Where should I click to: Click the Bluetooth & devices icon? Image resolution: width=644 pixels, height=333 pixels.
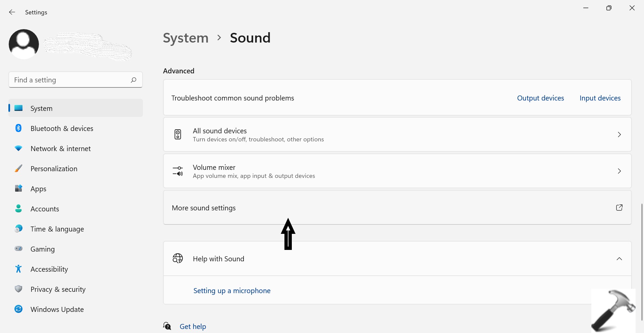18,128
